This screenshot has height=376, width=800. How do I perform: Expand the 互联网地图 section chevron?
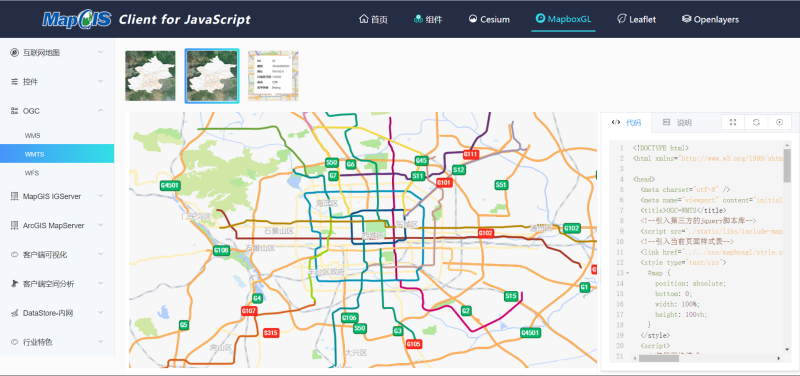pyautogui.click(x=101, y=52)
